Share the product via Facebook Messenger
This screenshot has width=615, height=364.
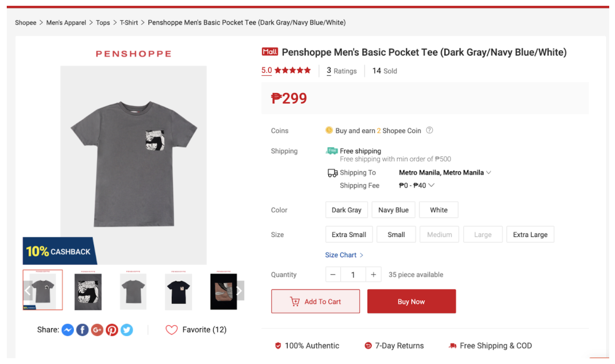pos(68,330)
